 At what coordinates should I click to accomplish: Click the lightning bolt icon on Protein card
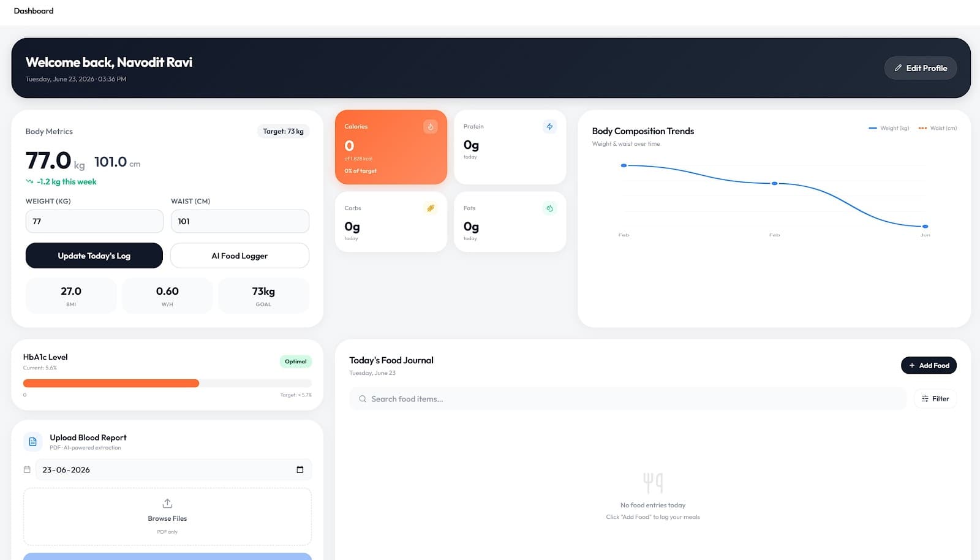tap(549, 127)
